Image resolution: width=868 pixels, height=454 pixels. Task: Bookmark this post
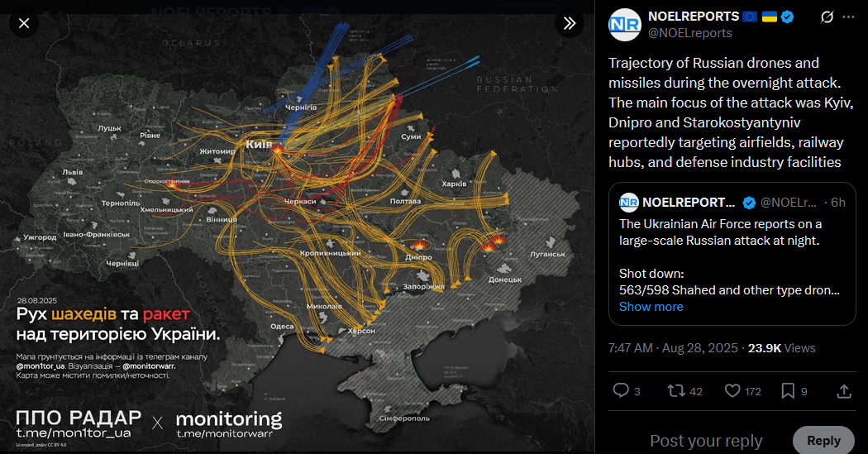point(787,391)
